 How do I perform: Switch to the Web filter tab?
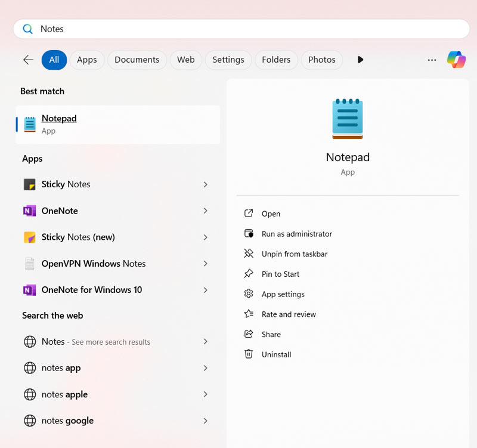tap(186, 60)
